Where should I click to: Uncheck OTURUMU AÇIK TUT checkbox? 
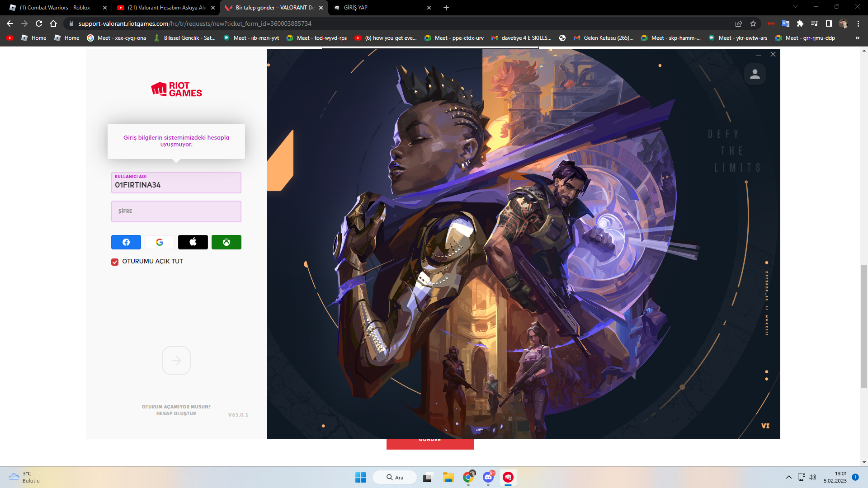(x=115, y=262)
